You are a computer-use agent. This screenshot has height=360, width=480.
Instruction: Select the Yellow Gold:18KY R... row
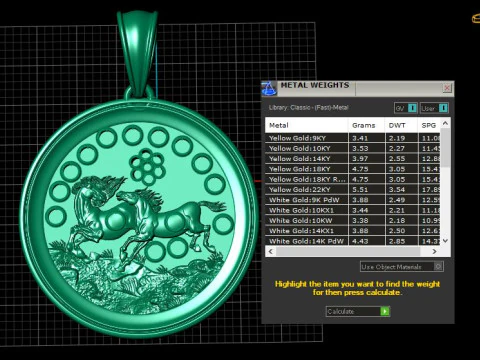(x=353, y=179)
